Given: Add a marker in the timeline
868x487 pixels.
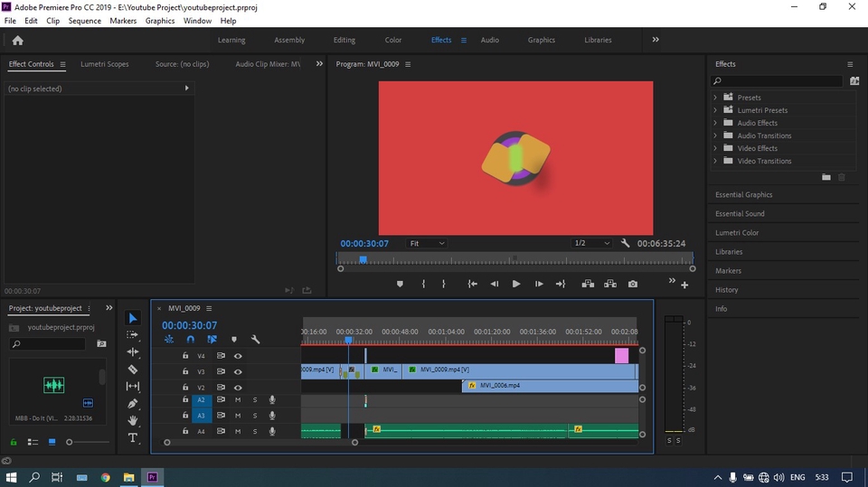Looking at the screenshot, I should (x=233, y=339).
